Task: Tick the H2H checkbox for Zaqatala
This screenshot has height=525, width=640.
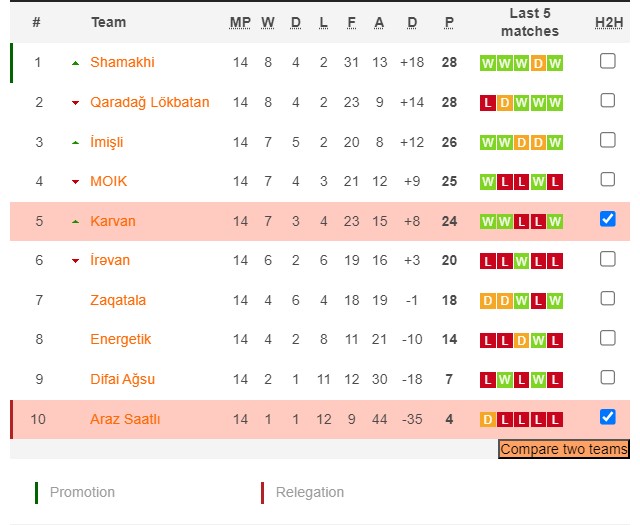Action: coord(607,298)
